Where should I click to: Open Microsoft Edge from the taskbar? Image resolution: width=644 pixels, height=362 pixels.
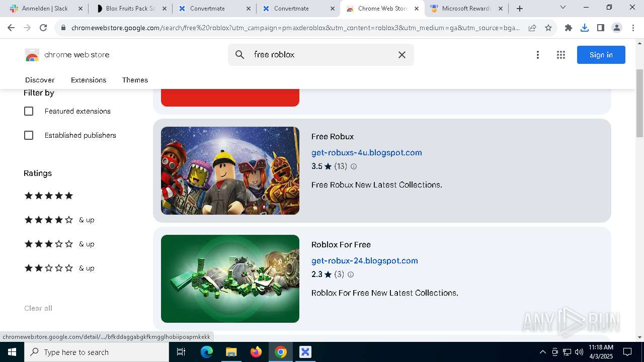207,352
